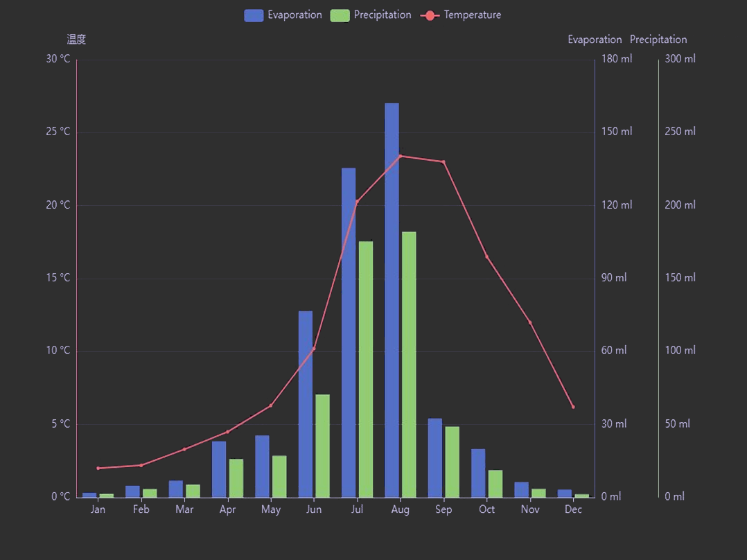This screenshot has width=747, height=560.
Task: Click the blue June evaporation bar
Action: click(306, 404)
